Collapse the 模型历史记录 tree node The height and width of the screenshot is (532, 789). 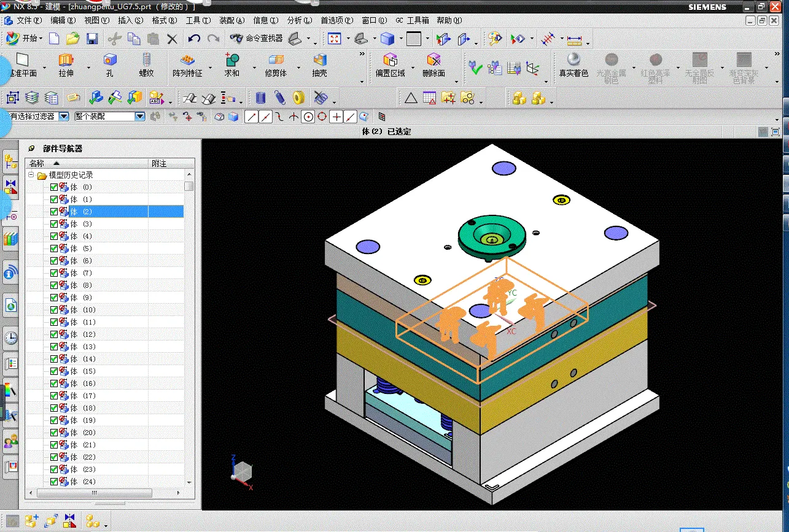click(31, 175)
